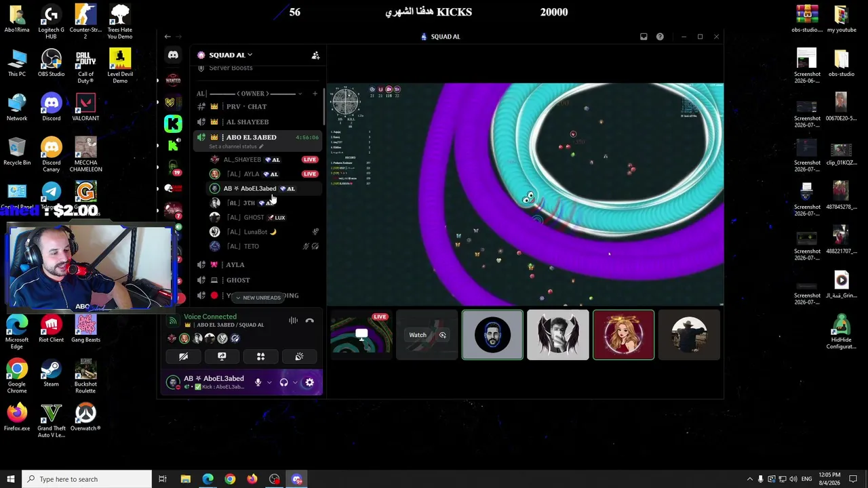
Task: Click the invite people icon
Action: click(315, 56)
